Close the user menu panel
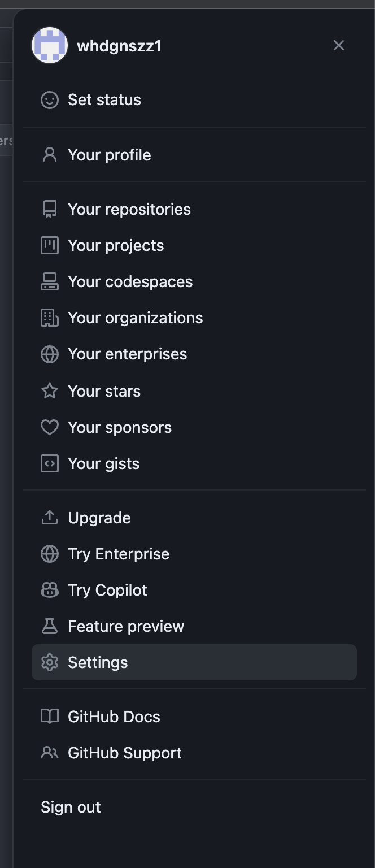This screenshot has width=375, height=868. click(x=339, y=45)
